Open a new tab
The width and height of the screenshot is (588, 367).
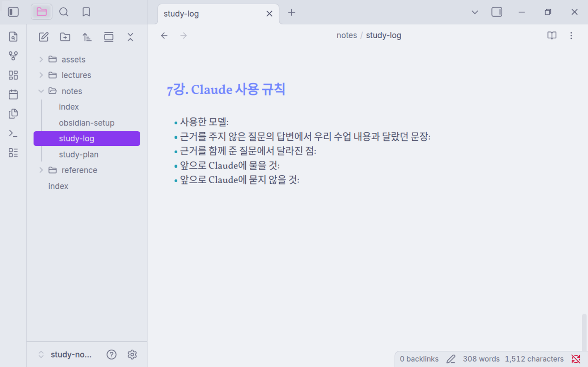pyautogui.click(x=292, y=12)
